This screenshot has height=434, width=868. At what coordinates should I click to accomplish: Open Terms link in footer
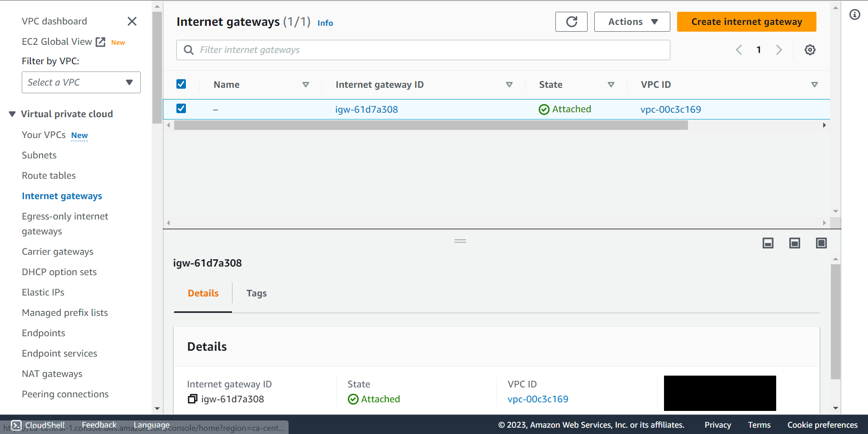759,425
